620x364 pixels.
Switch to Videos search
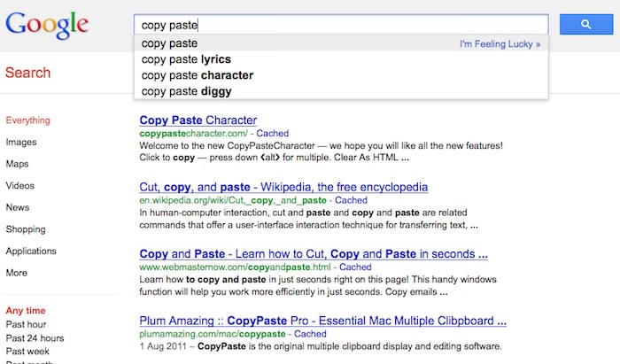point(19,185)
